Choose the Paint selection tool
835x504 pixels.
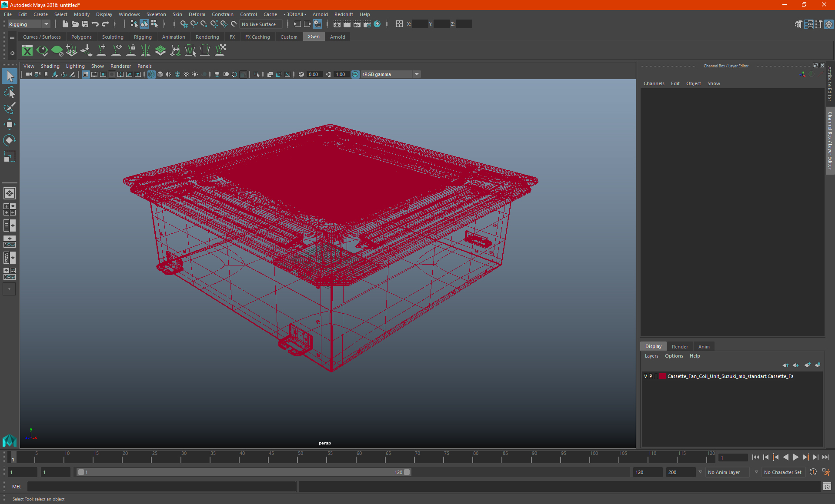coord(10,108)
